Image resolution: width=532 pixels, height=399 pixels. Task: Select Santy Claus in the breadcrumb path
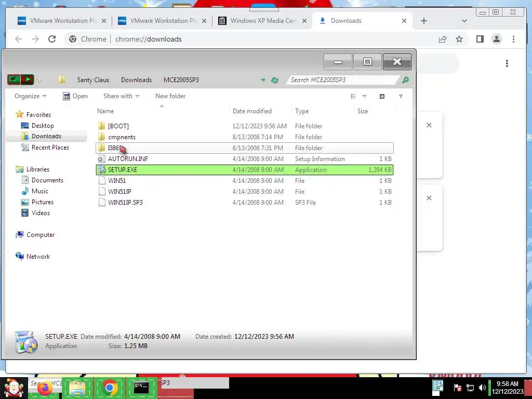93,79
